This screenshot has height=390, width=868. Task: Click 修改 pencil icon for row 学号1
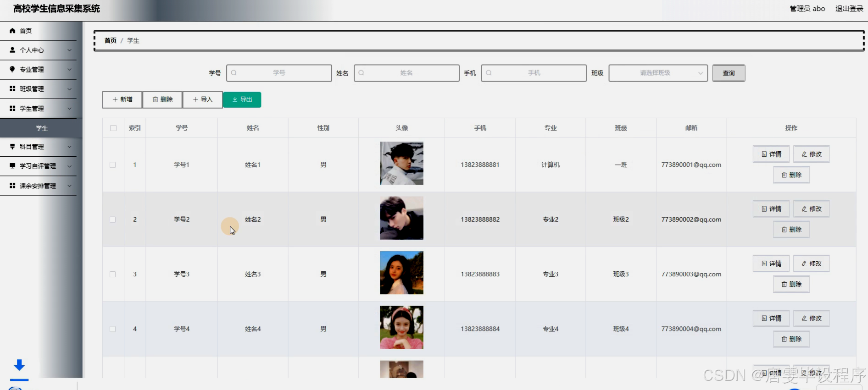(804, 154)
